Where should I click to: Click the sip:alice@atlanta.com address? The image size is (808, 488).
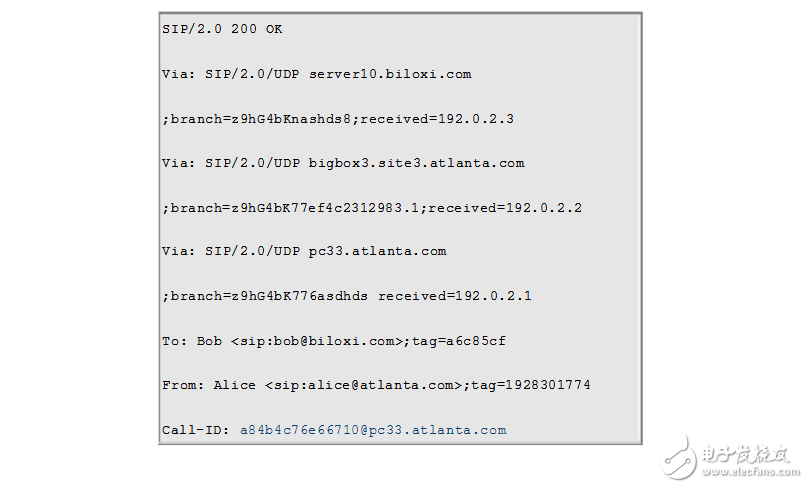pos(364,385)
